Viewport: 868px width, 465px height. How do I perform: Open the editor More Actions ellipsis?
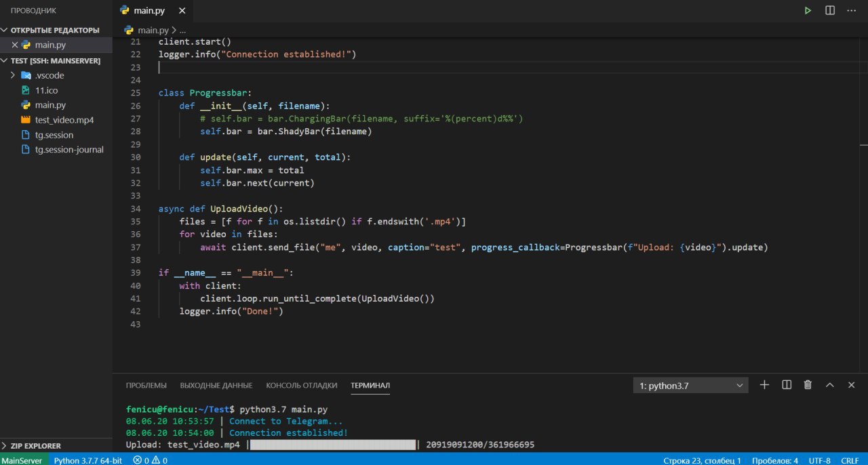click(852, 11)
